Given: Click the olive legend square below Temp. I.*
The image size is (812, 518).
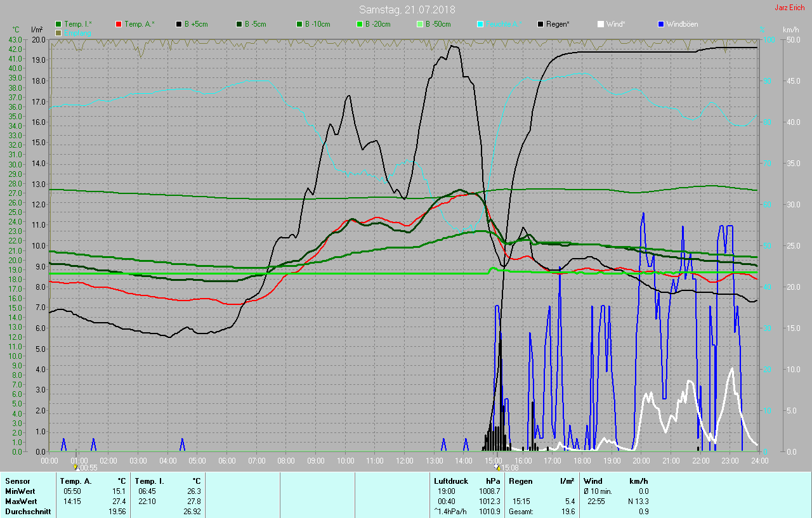Looking at the screenshot, I should 59,32.
